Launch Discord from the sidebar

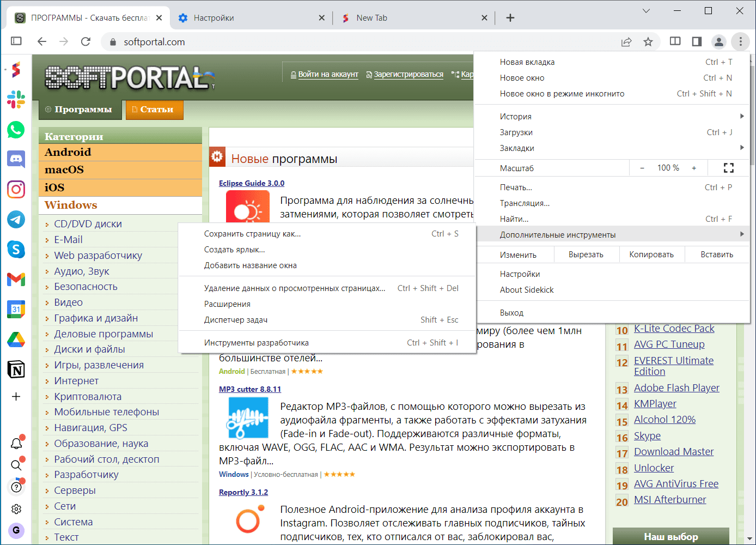(16, 159)
